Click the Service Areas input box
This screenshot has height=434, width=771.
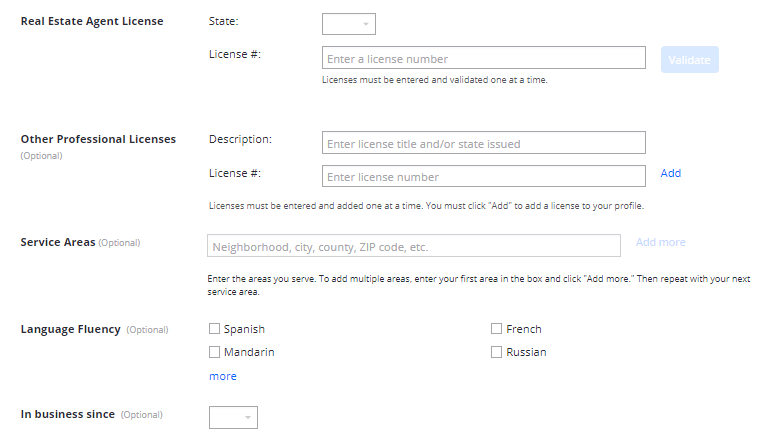click(414, 246)
